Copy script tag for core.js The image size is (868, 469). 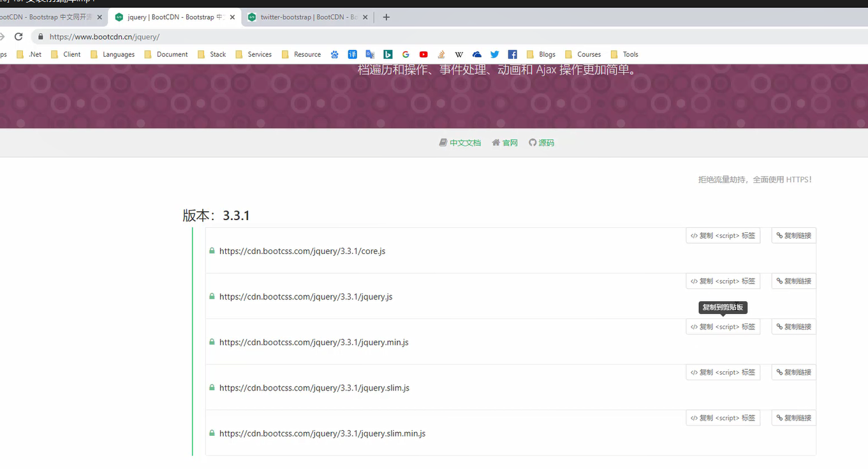click(x=723, y=235)
